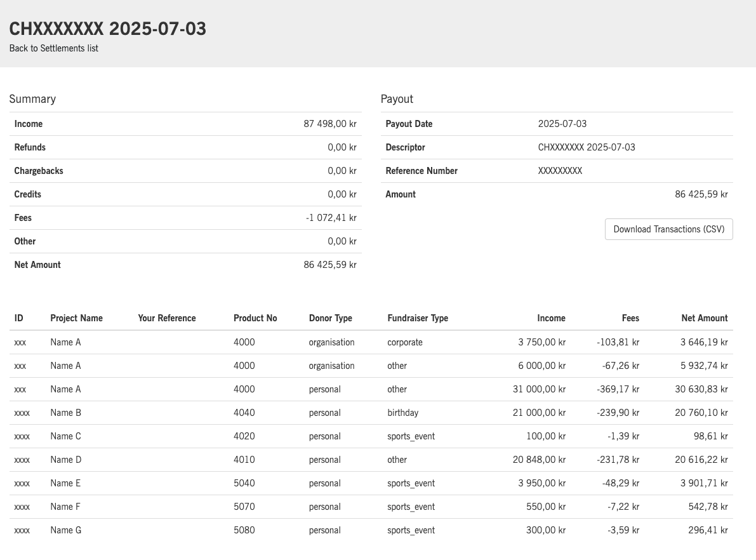Click the Fees column header in table

[x=630, y=318]
